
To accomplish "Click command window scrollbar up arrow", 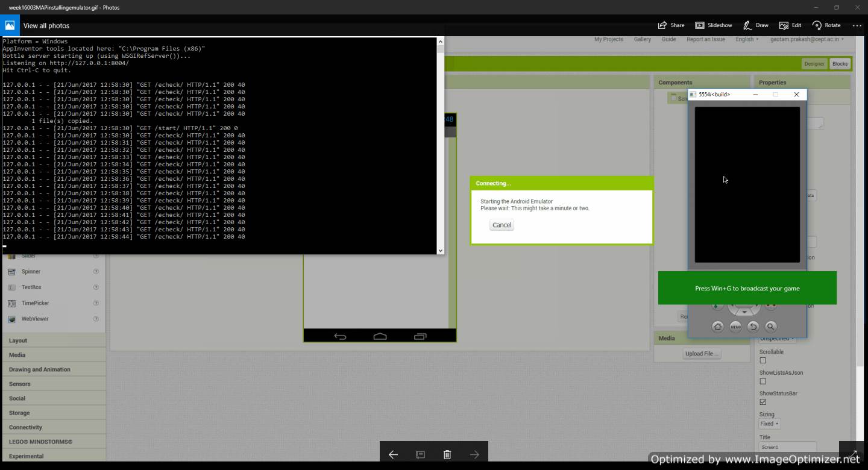I will tap(440, 42).
